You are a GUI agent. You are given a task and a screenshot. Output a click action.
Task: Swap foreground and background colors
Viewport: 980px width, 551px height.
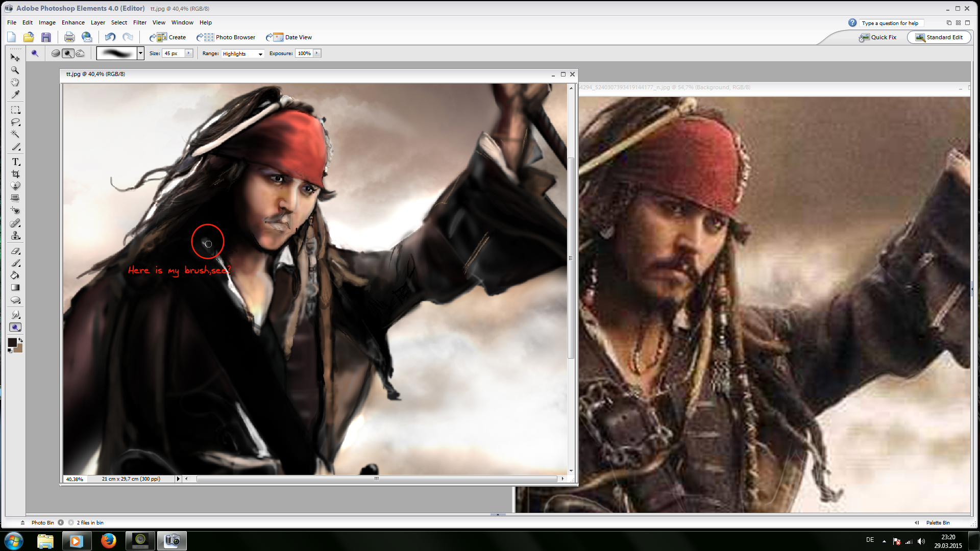20,340
